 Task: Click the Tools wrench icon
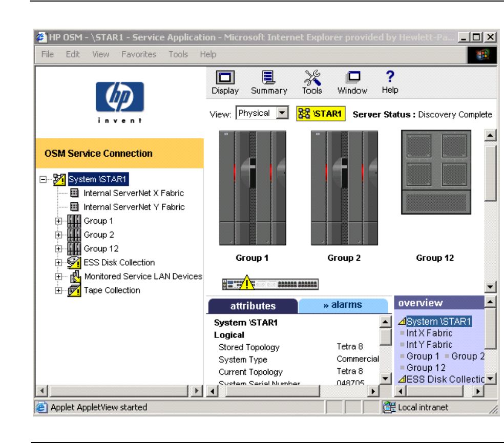pos(312,78)
